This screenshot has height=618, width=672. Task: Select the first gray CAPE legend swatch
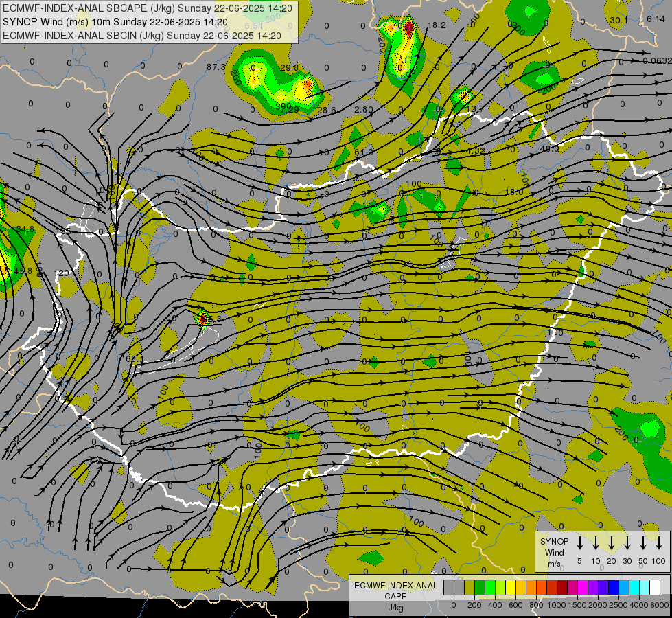click(x=449, y=588)
